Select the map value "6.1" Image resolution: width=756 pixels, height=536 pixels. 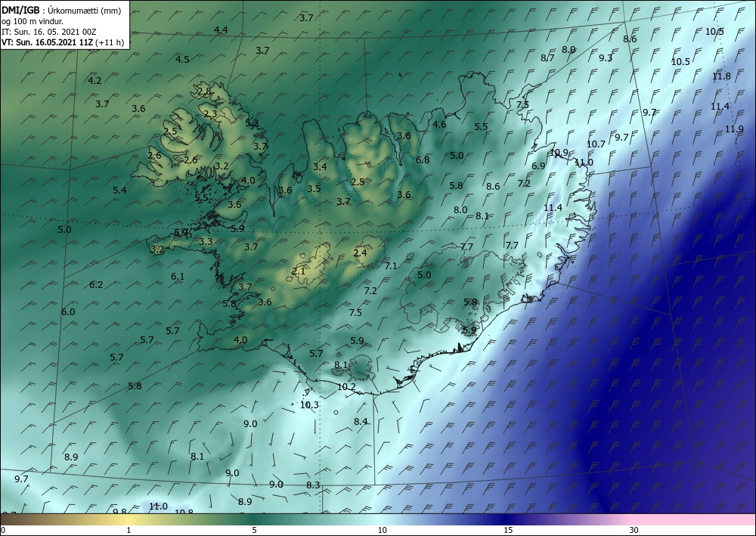tap(178, 276)
